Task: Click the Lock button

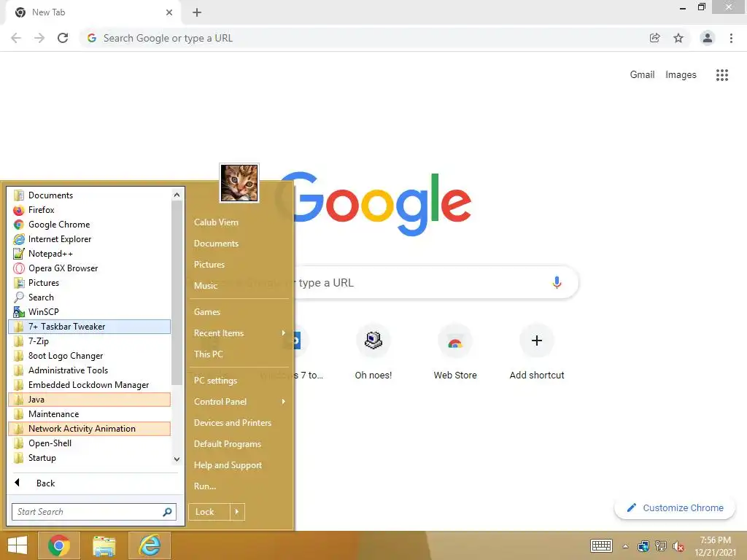Action: coord(209,512)
